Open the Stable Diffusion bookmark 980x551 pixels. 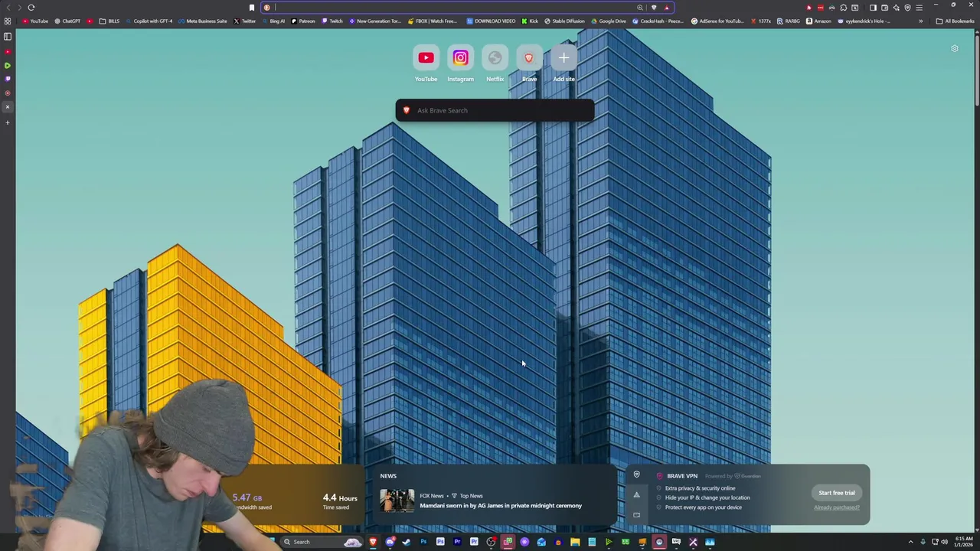tap(564, 21)
